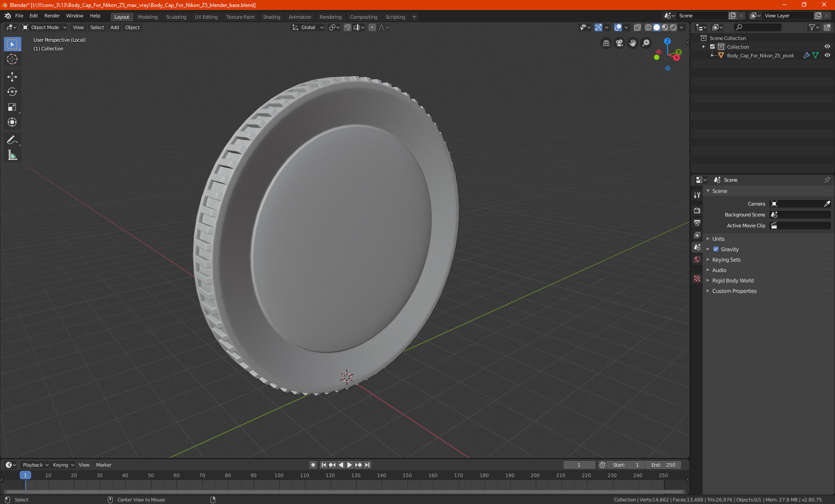Select the Select Box tool
The width and height of the screenshot is (835, 504).
click(12, 44)
